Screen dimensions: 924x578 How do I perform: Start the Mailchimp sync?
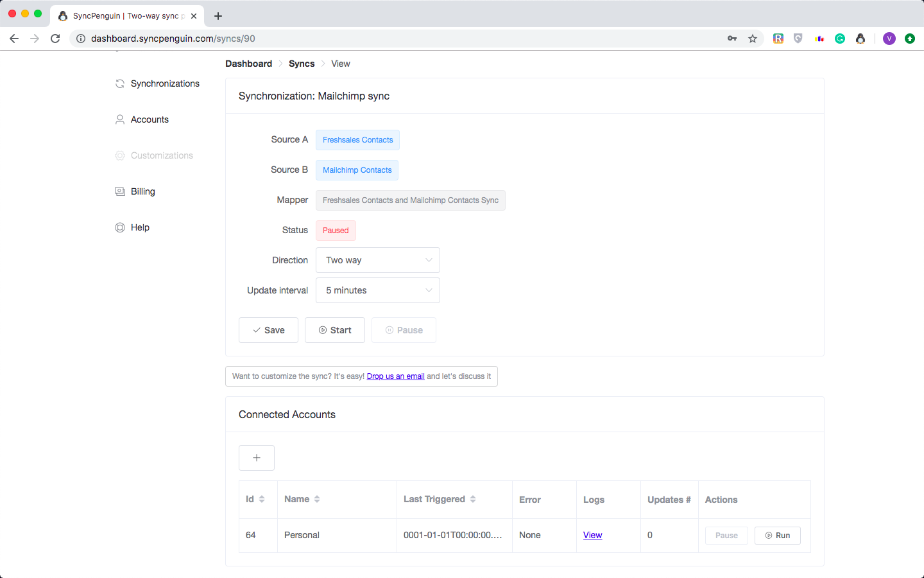tap(335, 330)
